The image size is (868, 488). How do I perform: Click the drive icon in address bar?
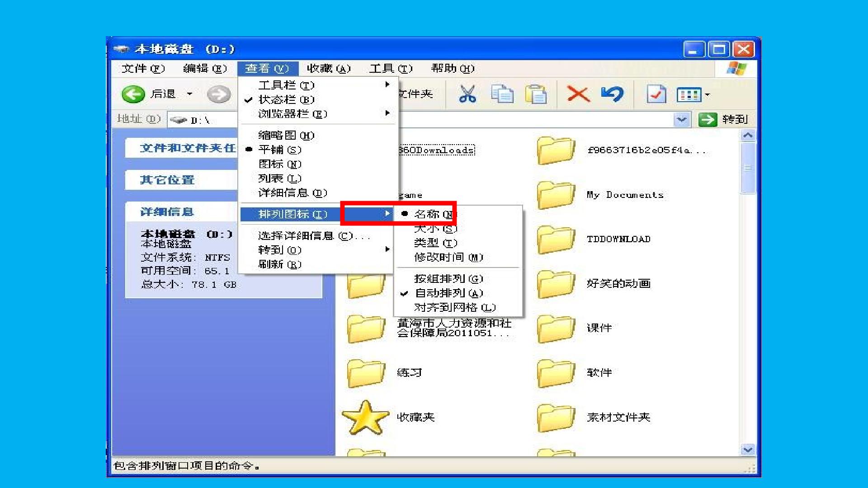[x=179, y=120]
